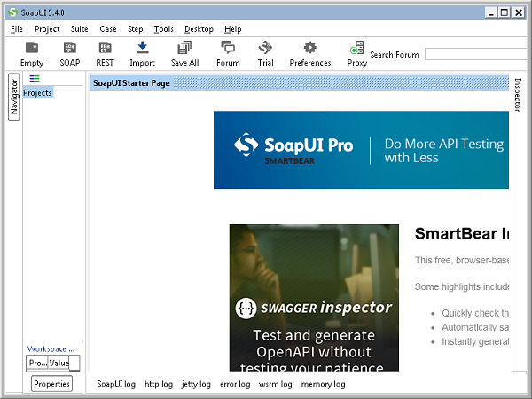
Task: Open the File menu
Action: [17, 29]
